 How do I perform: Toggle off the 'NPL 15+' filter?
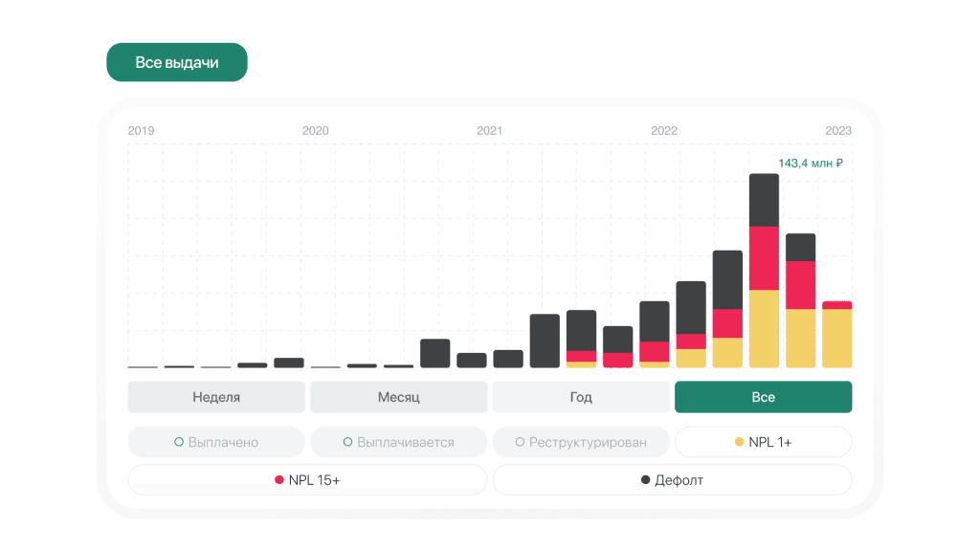click(x=307, y=480)
